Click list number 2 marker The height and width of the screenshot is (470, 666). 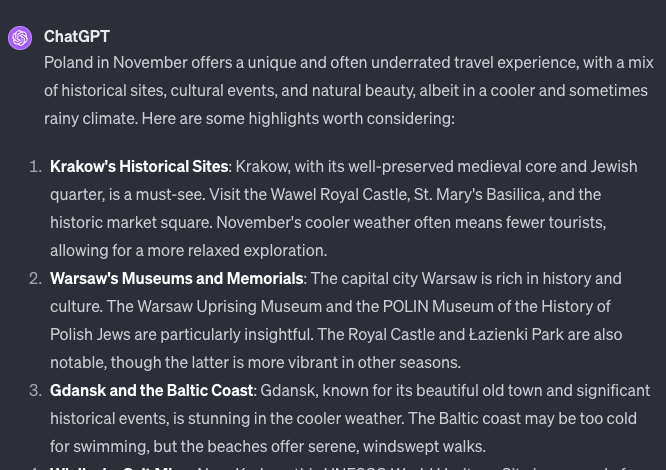[x=35, y=278]
